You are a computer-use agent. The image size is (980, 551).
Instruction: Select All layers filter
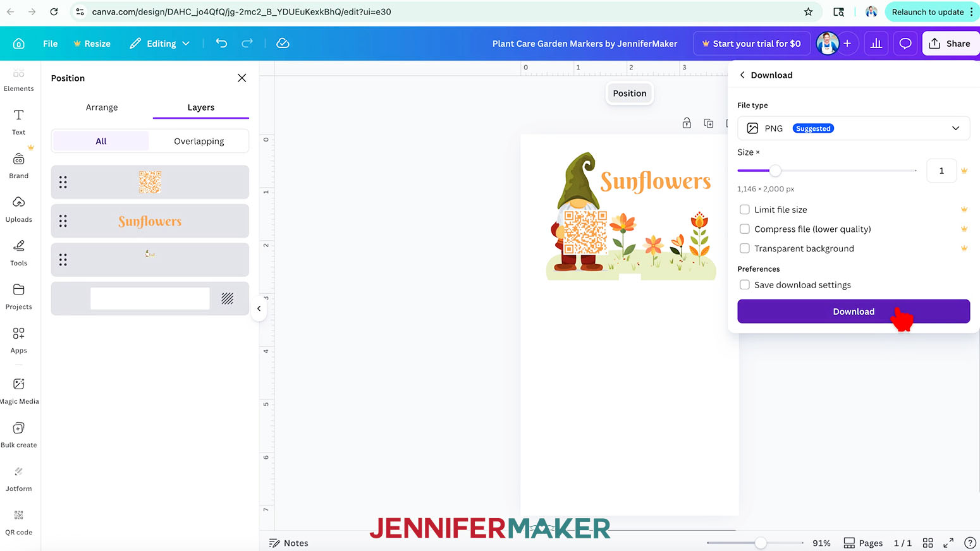101,141
